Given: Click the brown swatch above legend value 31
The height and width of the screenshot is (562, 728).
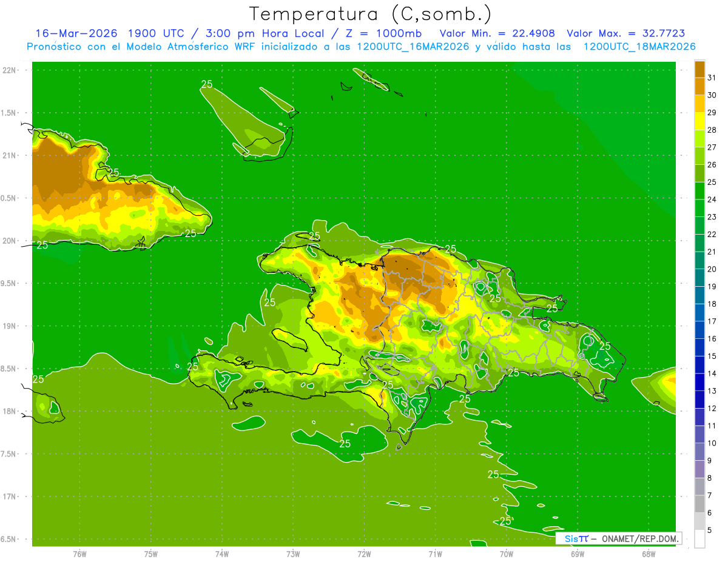Looking at the screenshot, I should click(699, 69).
